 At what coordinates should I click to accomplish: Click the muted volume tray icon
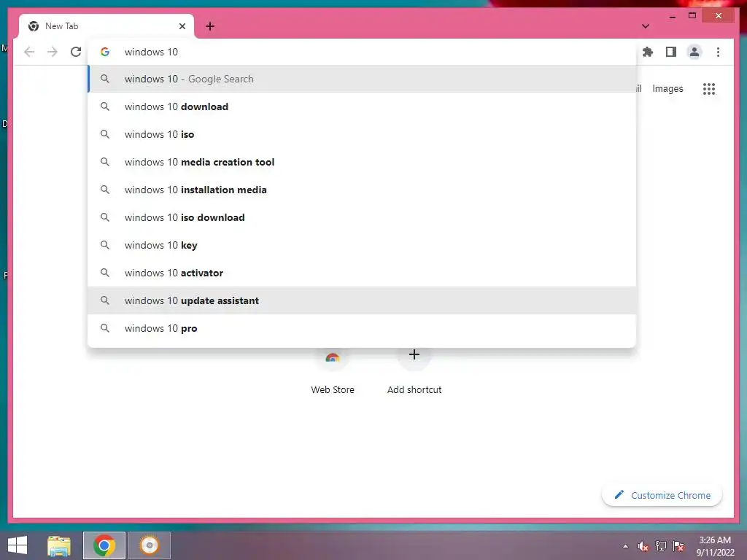click(643, 546)
